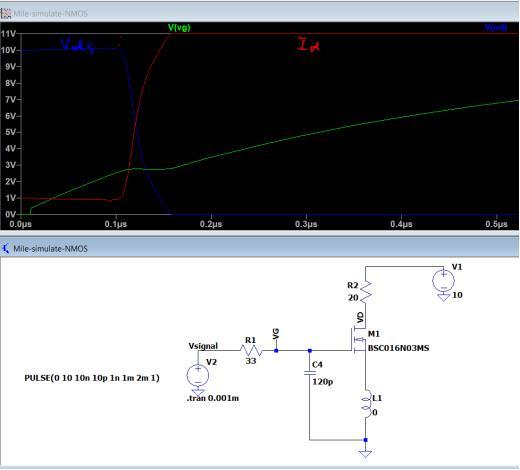520x470 pixels.
Task: Click ground symbol below inductor L1
Action: click(366, 454)
